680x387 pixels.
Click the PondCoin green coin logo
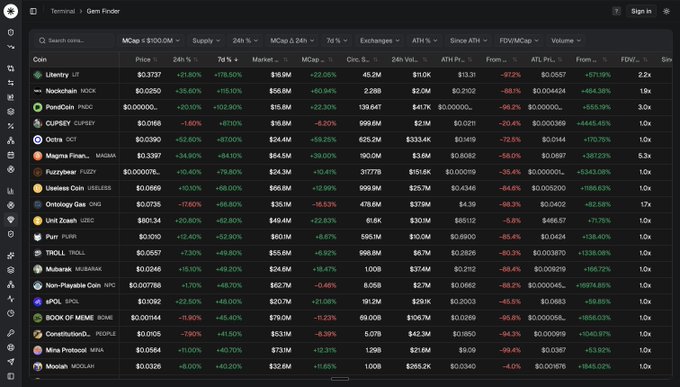pos(38,107)
